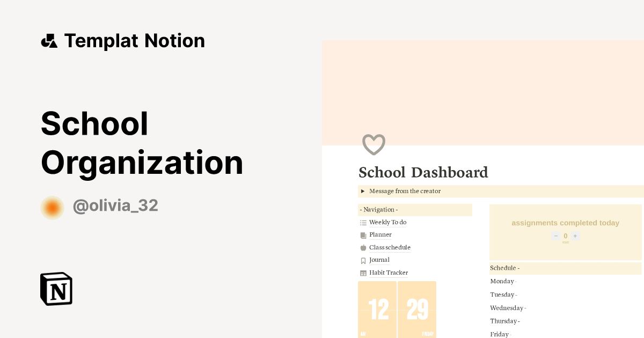Click reset under the assignments counter
The image size is (644, 338).
(565, 242)
